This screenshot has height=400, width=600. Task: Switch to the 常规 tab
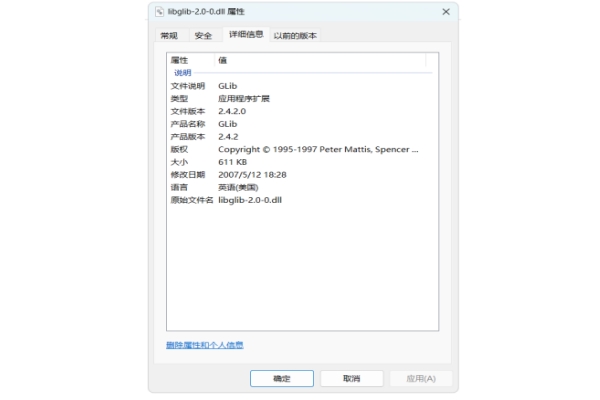click(x=169, y=35)
